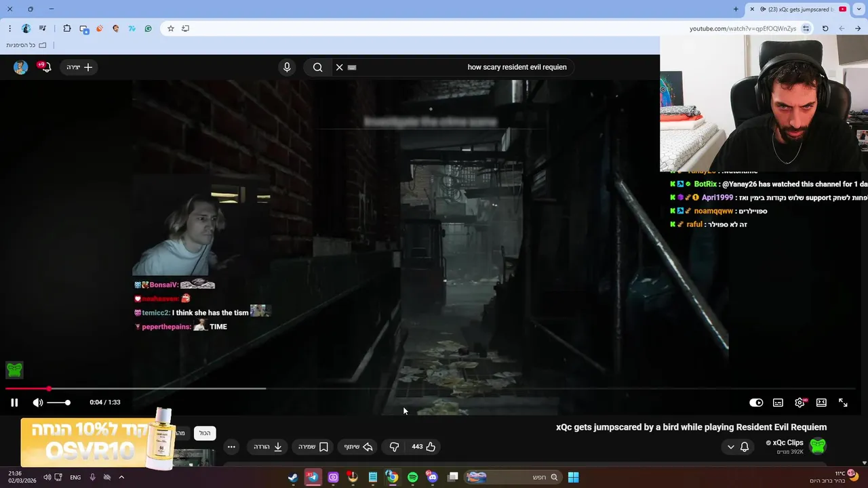
Task: Open the Chrome extensions puzzle icon
Action: (x=67, y=28)
